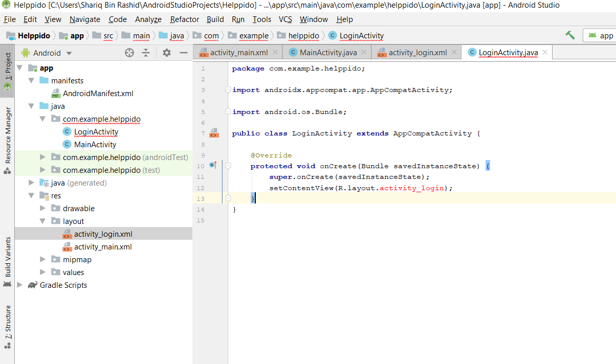Image resolution: width=616 pixels, height=364 pixels.
Task: Click activity_login in the setContentView line
Action: [411, 188]
